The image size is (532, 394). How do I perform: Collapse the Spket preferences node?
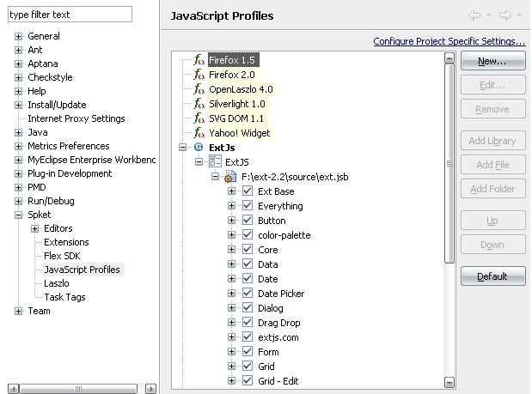(18, 215)
